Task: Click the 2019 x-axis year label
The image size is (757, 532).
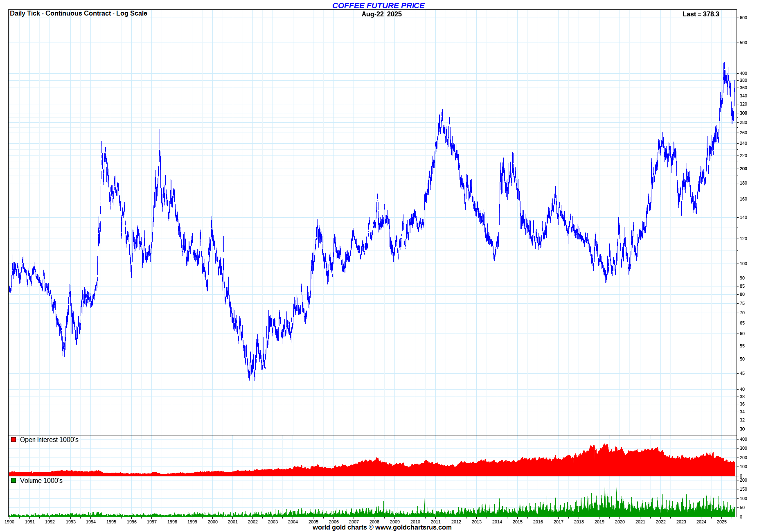Action: (599, 522)
